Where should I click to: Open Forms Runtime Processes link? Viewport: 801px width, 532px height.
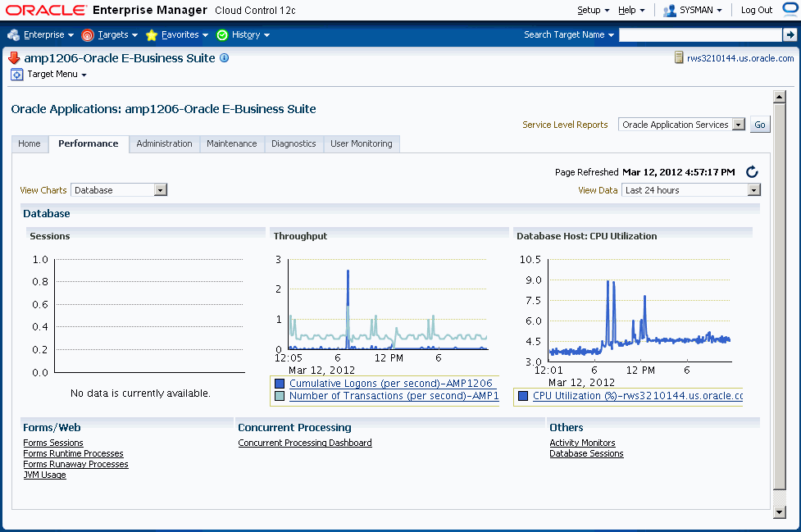[73, 453]
